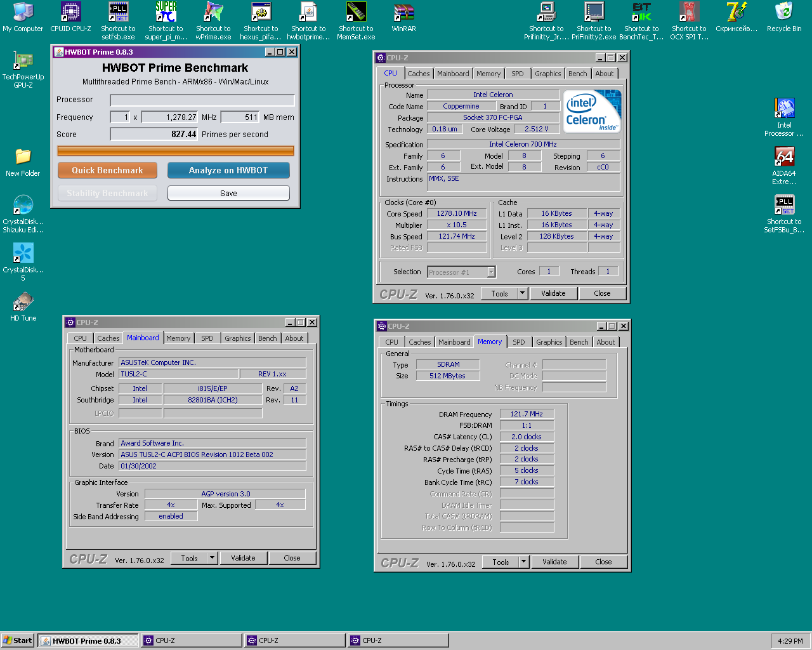This screenshot has height=650, width=812.
Task: Click the Memory Type value SDRAM
Action: pos(448,364)
